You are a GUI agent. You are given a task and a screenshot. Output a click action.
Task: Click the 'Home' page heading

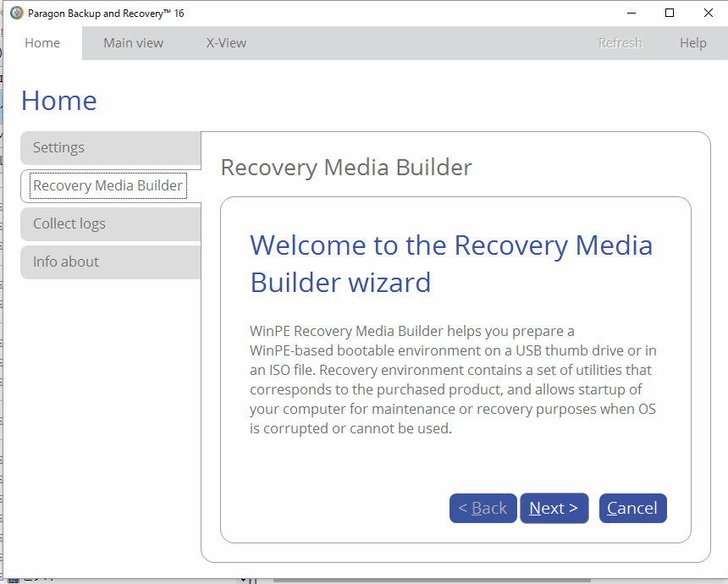[x=59, y=101]
